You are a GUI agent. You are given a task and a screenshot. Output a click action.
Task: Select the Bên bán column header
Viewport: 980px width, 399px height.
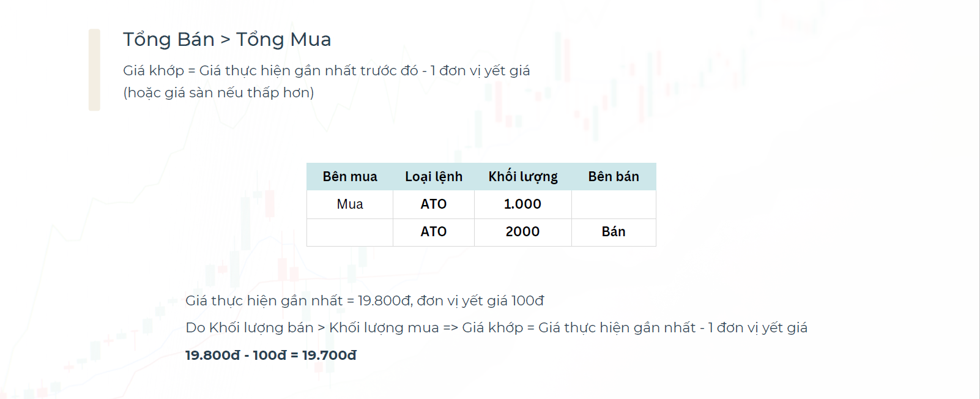(614, 177)
